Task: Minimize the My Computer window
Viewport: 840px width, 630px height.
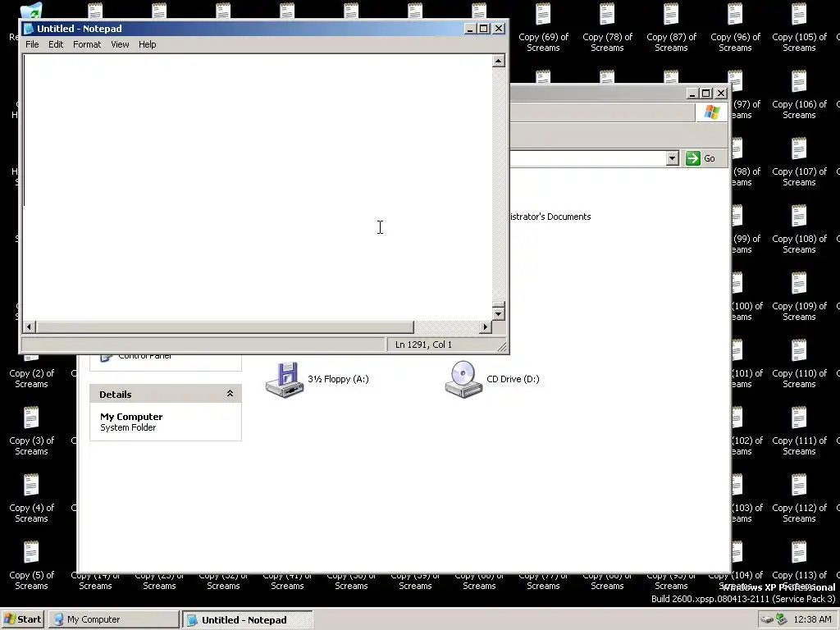Action: 692,94
